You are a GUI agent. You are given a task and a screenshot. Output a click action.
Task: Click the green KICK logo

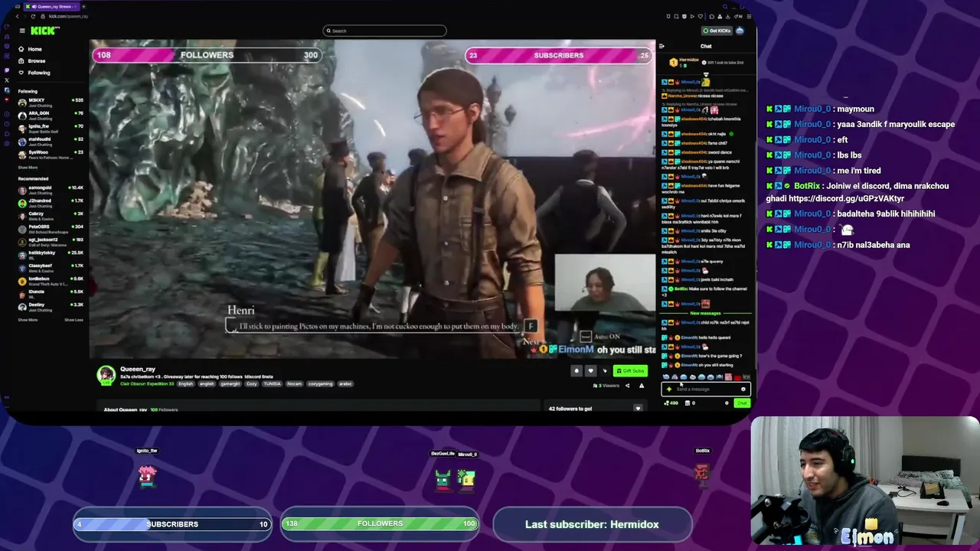[x=44, y=31]
